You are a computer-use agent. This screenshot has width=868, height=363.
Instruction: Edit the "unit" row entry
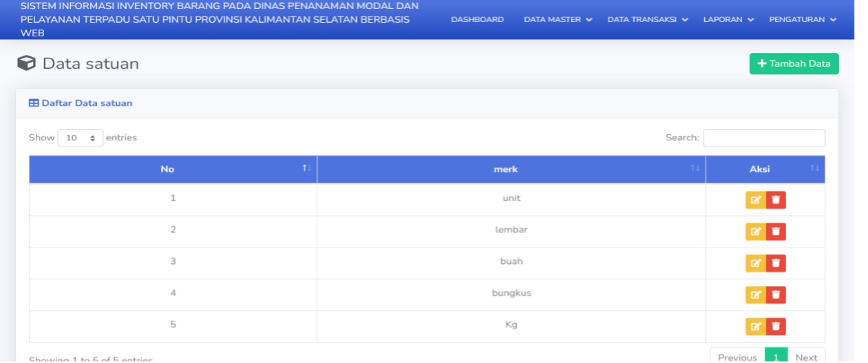click(x=756, y=200)
